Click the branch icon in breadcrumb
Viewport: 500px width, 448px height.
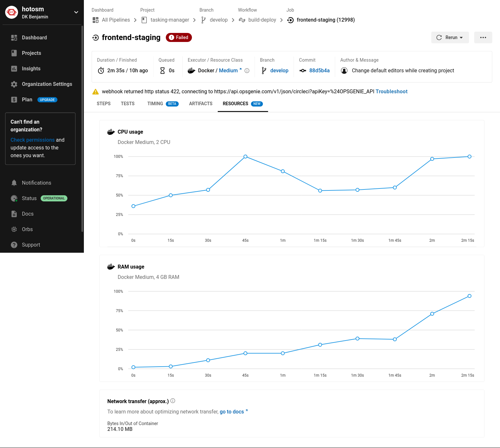coord(203,20)
